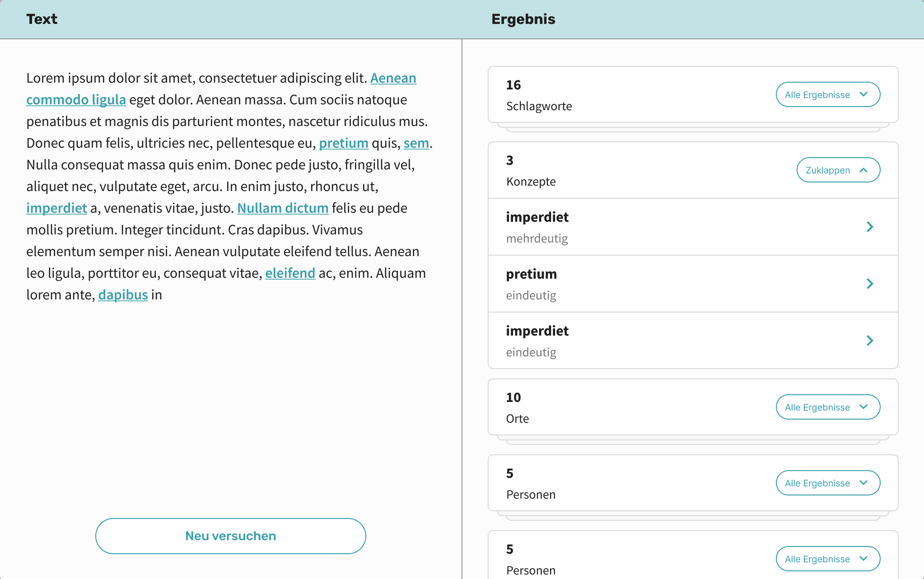Open the 'Aenean' highlighted link
This screenshot has width=924, height=579.
tap(393, 78)
